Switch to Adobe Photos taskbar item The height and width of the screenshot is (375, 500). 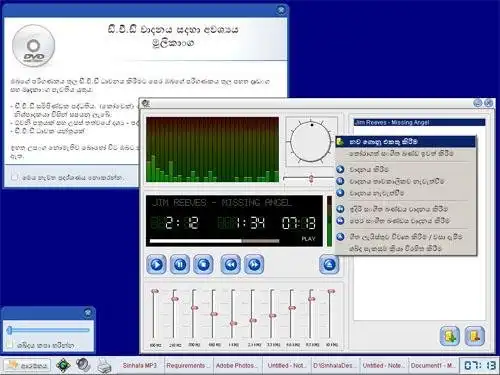click(237, 366)
